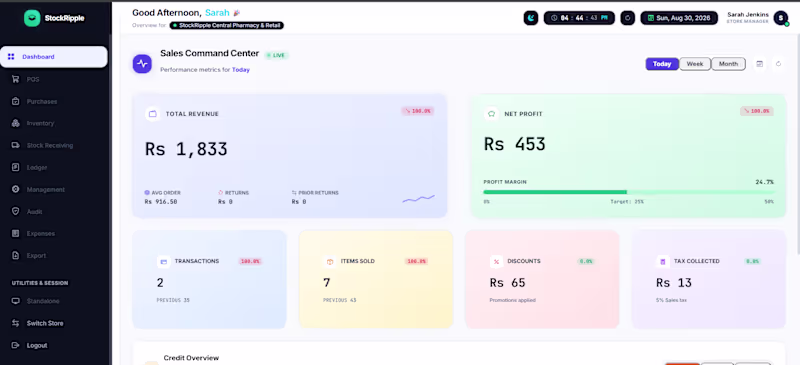Click the StockRipple Central Pharmacy & Retail store pill
The height and width of the screenshot is (365, 800).
click(227, 25)
